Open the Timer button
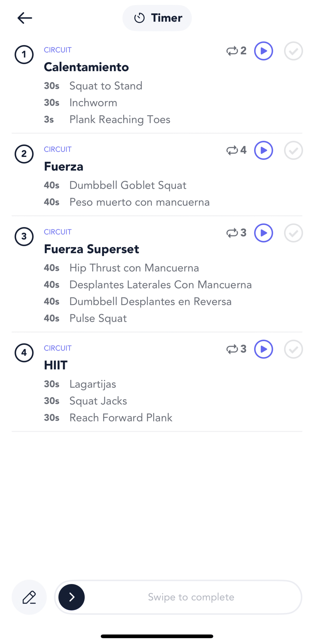314x644 pixels. (x=157, y=18)
